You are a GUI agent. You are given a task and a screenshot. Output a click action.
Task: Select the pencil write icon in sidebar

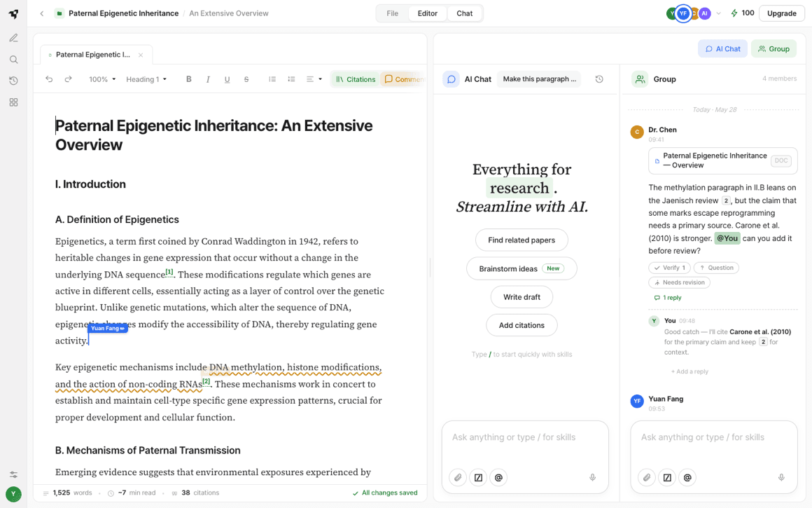13,38
